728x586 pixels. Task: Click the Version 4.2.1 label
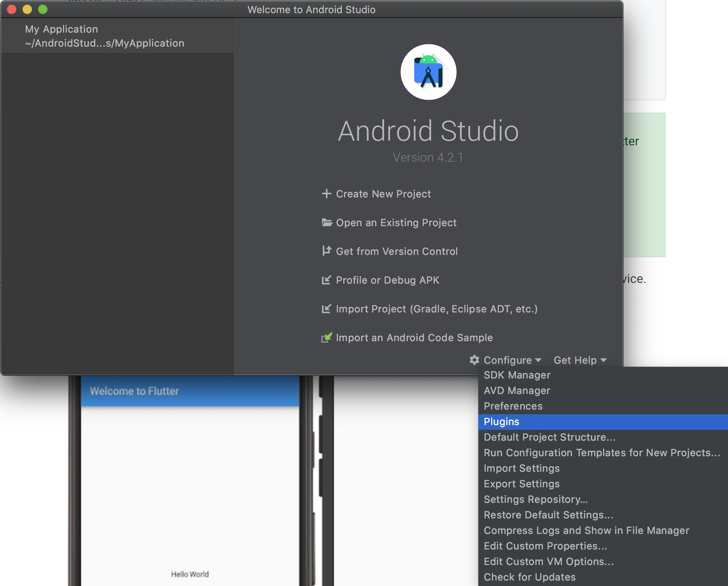click(428, 157)
